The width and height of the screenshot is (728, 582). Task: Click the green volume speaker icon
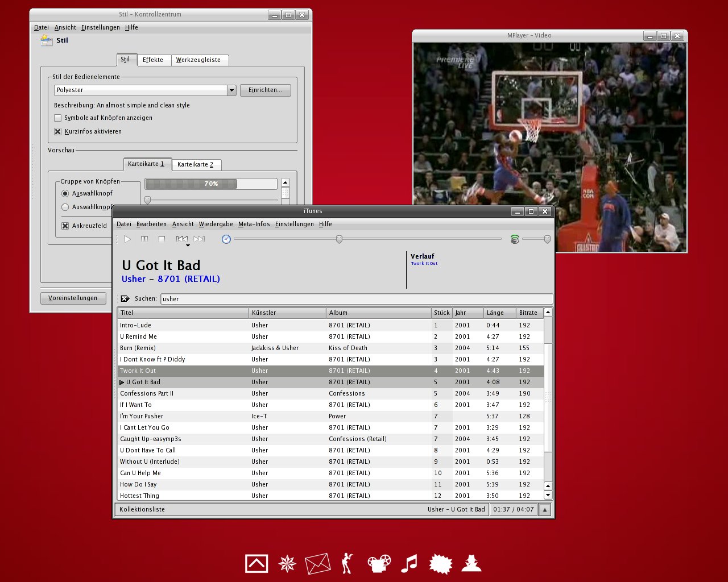515,239
